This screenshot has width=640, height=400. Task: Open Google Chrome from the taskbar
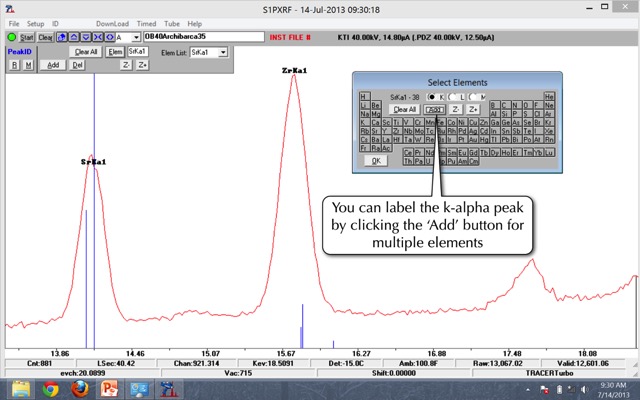[x=51, y=389]
